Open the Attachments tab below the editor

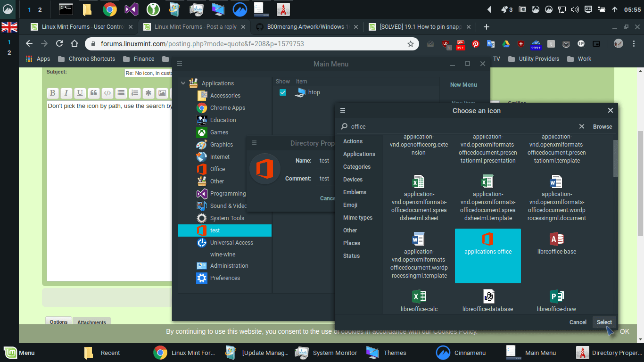pos(91,322)
